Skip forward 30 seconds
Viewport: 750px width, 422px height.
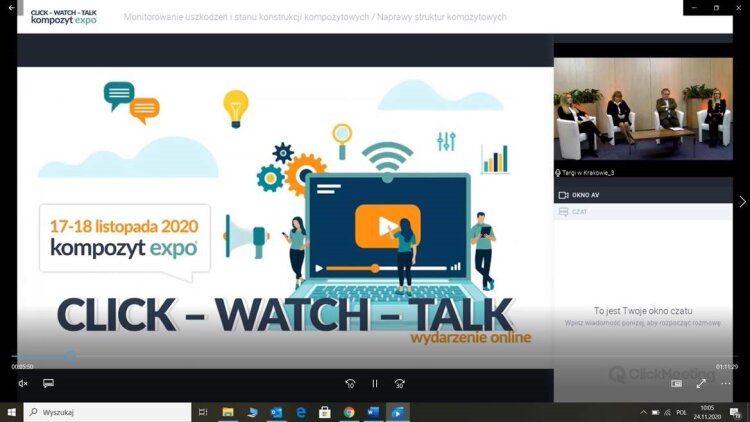pos(399,384)
